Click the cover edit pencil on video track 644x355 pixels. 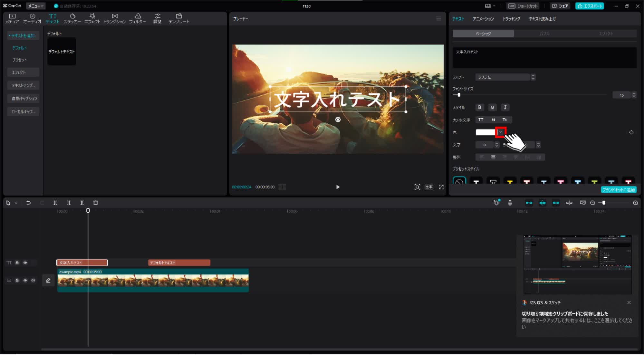point(48,281)
